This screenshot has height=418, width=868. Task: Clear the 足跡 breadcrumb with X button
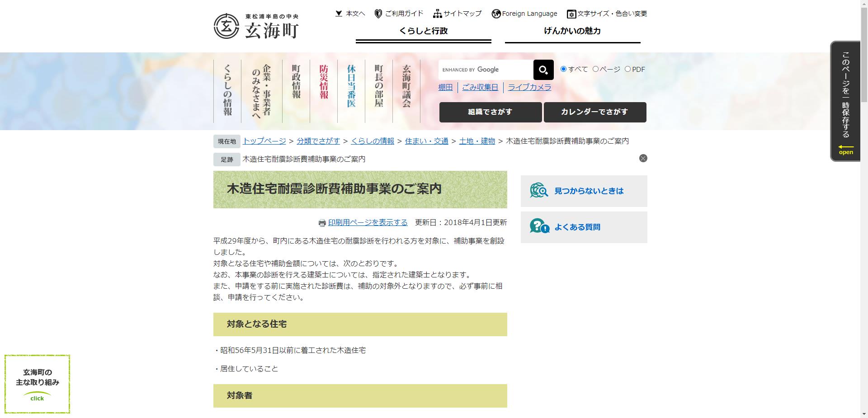click(x=643, y=159)
